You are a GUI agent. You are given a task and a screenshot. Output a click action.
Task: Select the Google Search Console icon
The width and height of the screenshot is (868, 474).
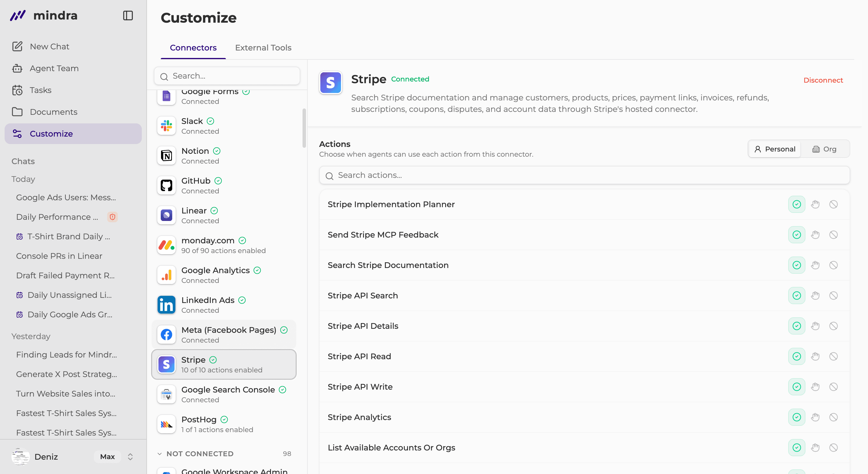[166, 395]
